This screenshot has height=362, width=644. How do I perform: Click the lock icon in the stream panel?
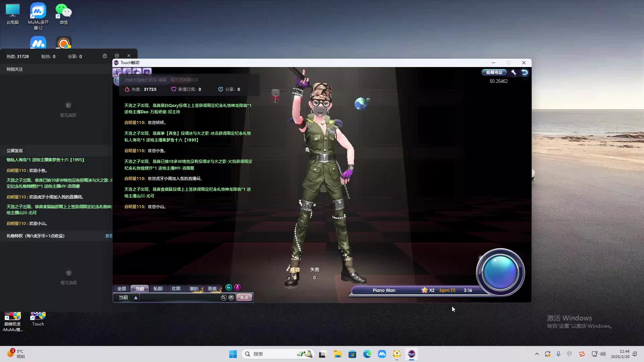click(105, 56)
